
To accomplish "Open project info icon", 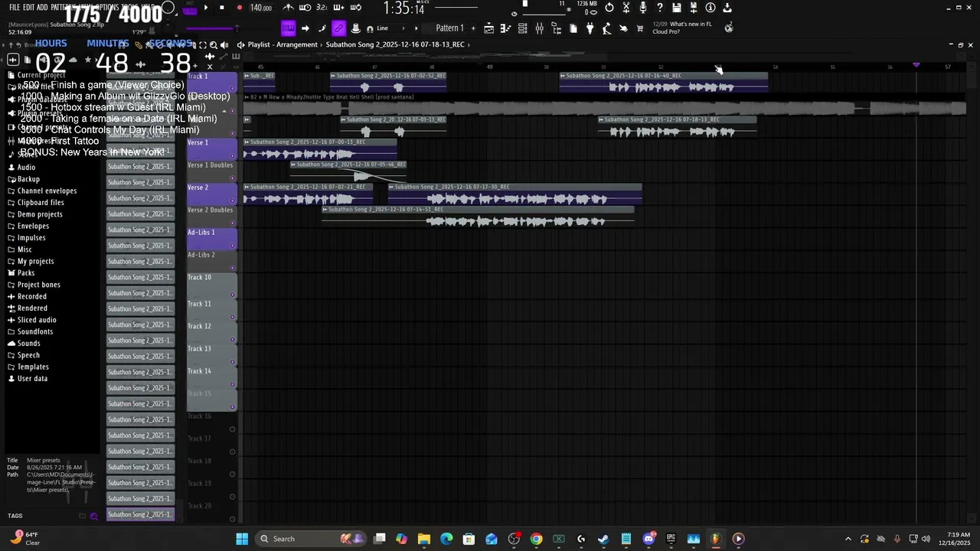I will point(710,8).
